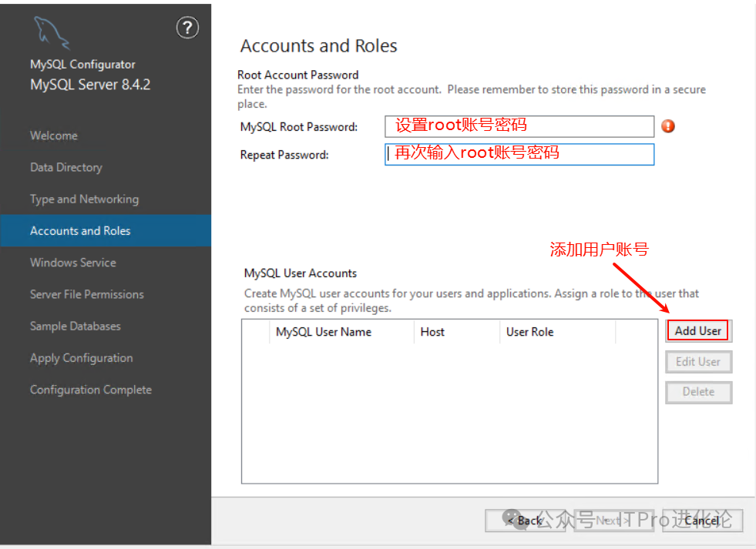Click the 'Accounts and Roles' page heading

(x=319, y=46)
